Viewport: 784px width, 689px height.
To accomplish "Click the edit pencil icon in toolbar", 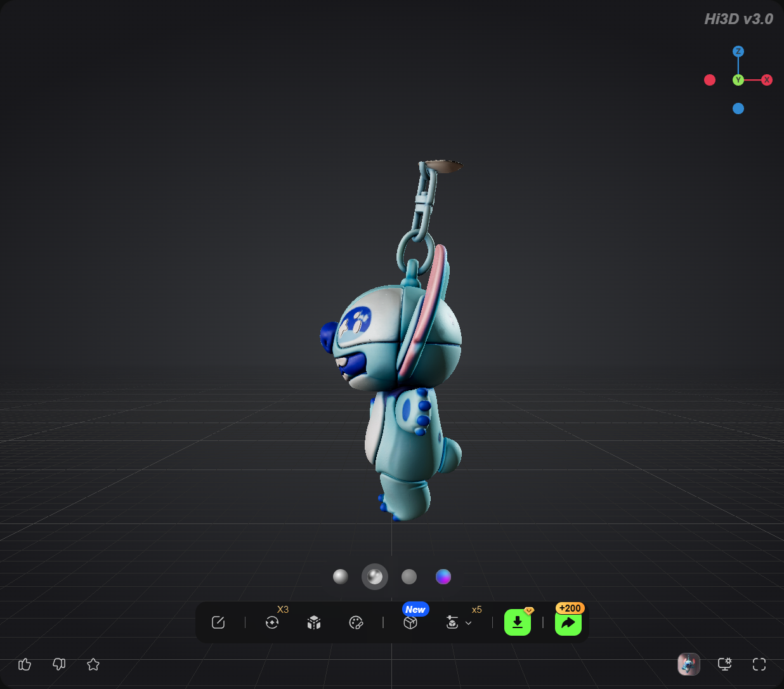I will pyautogui.click(x=218, y=622).
